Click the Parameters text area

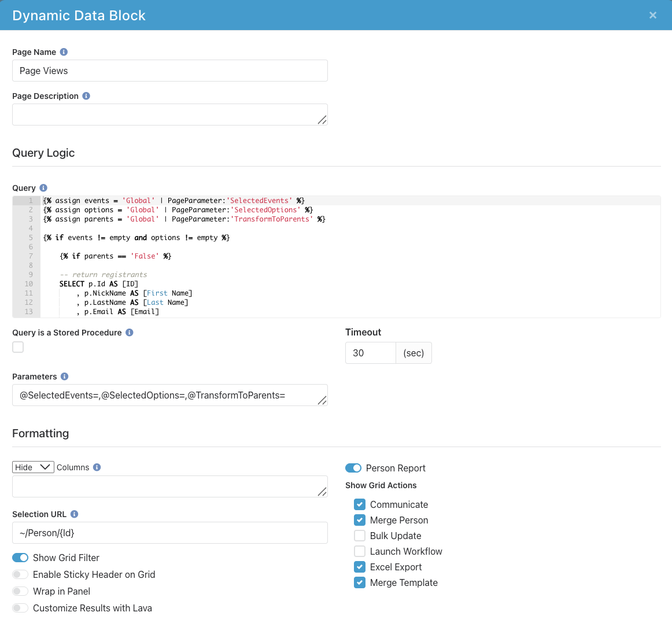(x=169, y=395)
